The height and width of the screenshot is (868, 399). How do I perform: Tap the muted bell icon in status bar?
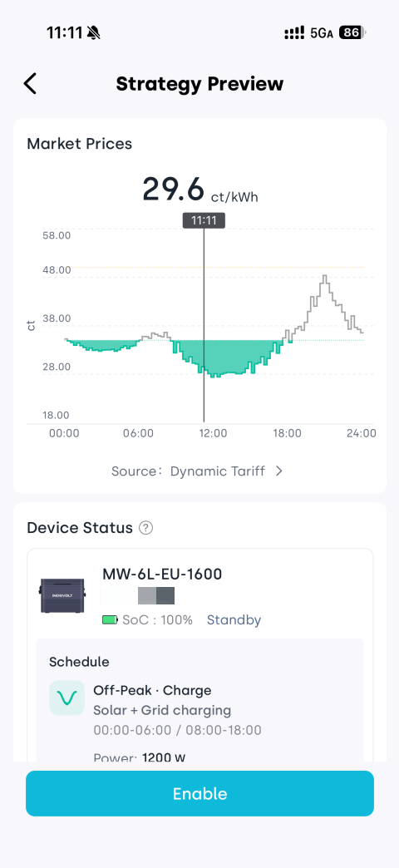(94, 33)
